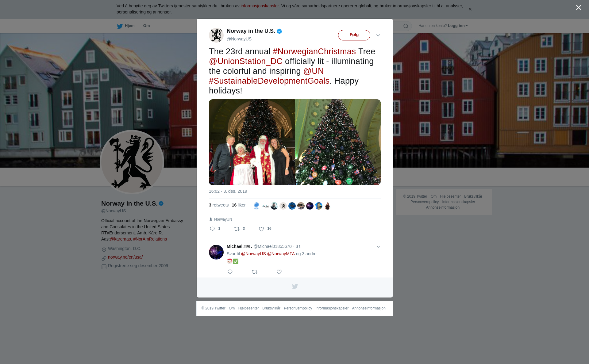Click the Følg button
This screenshot has width=589, height=364.
point(354,35)
